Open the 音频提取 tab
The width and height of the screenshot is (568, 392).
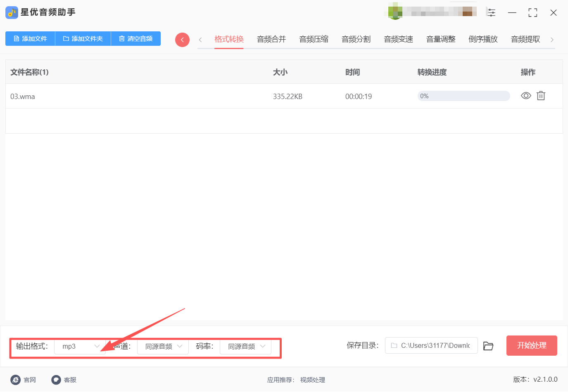(525, 39)
